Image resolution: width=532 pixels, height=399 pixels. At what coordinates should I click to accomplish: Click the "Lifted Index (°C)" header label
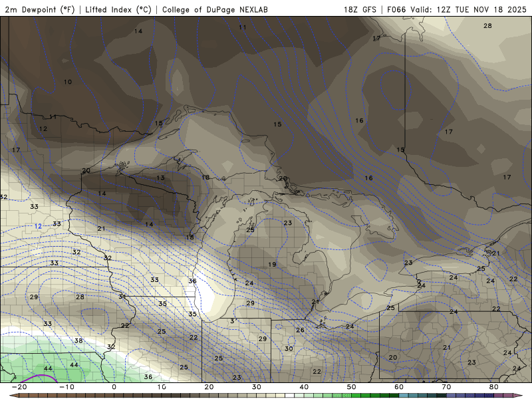click(118, 10)
